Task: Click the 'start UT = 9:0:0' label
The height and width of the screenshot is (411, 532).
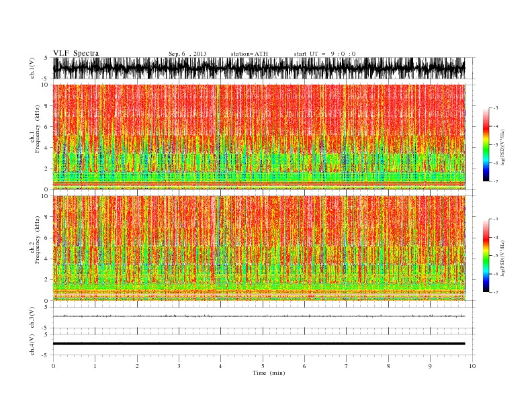Action: tap(324, 54)
